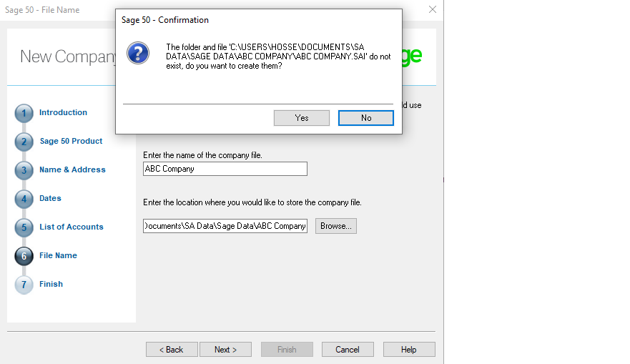The width and height of the screenshot is (630, 364).
Task: Select step 6 circle icon for File Name
Action: click(24, 256)
